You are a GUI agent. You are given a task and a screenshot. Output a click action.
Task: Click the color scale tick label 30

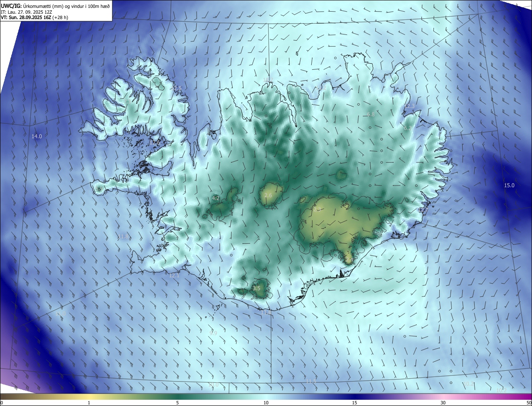pos(443,403)
